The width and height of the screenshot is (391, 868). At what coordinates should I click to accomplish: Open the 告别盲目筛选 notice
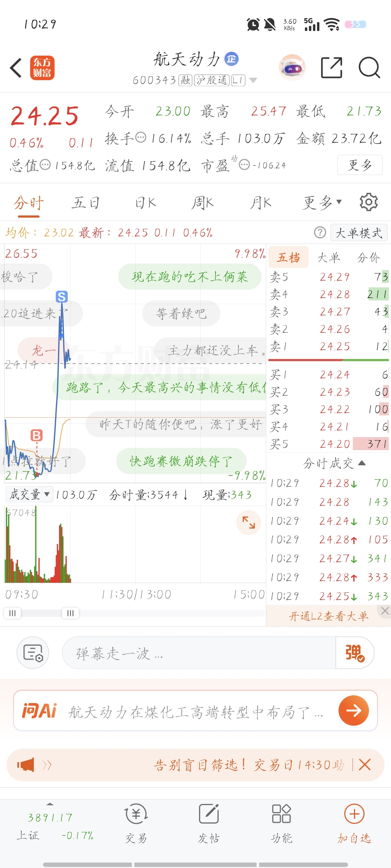[249, 765]
